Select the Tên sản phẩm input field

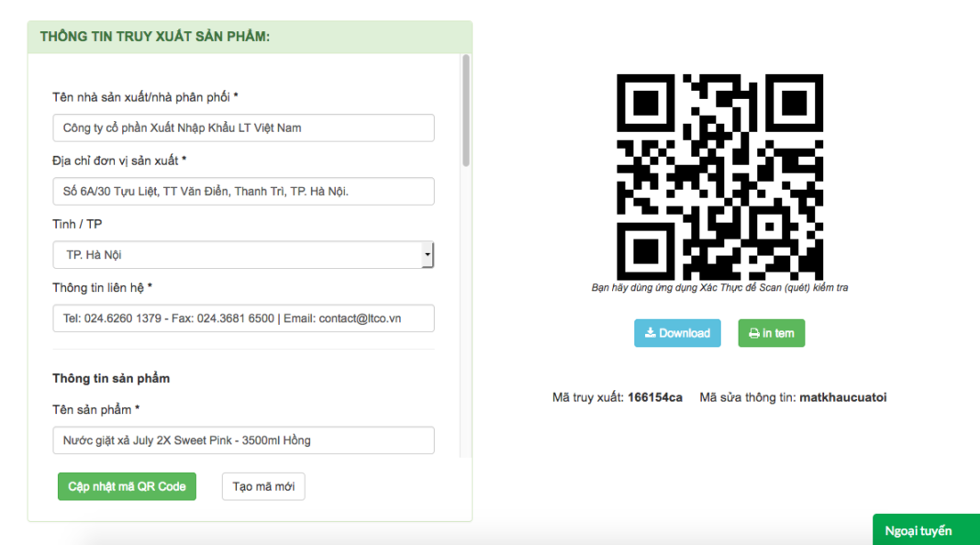[x=243, y=440]
